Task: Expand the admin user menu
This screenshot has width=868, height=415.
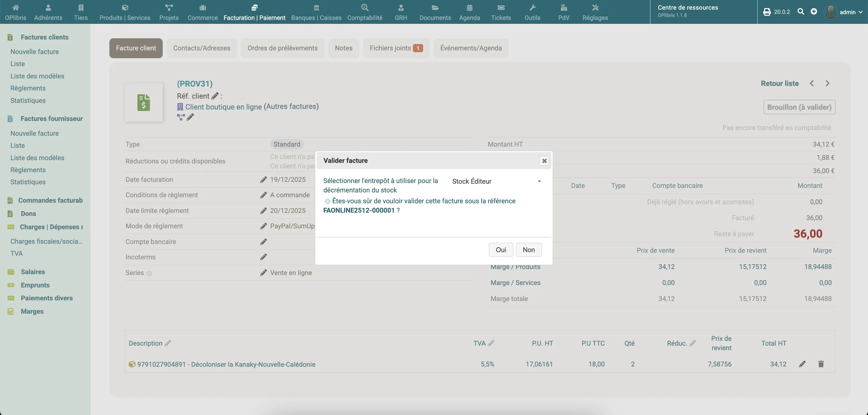Action: point(848,12)
